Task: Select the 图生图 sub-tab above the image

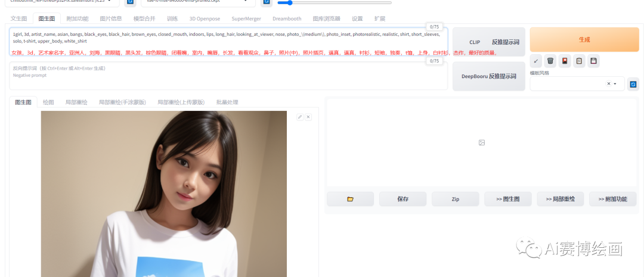Action: pos(23,102)
